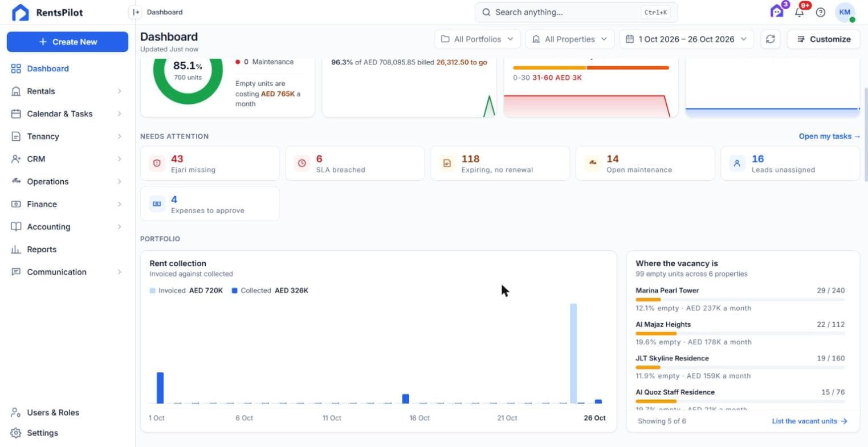Open the help question mark icon
The image size is (868, 447).
821,12
